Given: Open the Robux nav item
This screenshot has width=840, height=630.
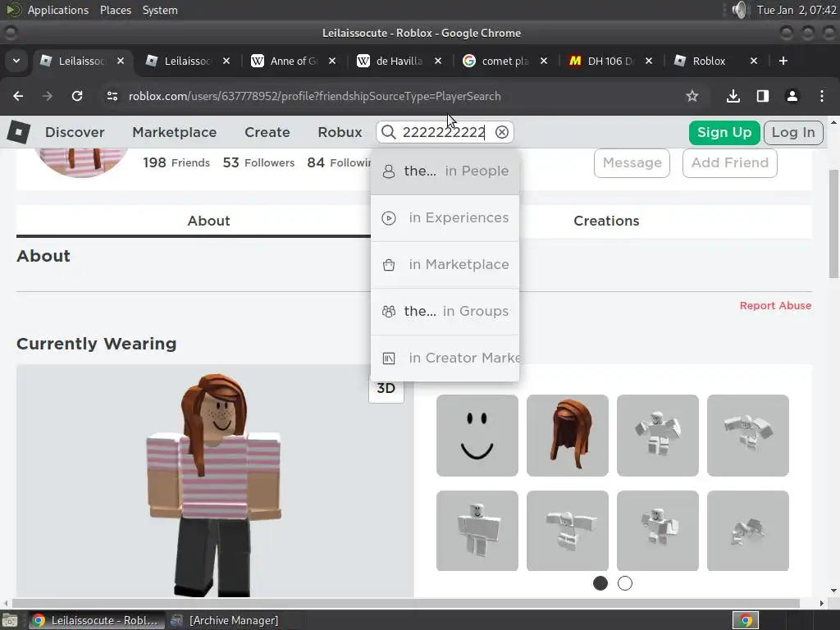Looking at the screenshot, I should pos(340,132).
